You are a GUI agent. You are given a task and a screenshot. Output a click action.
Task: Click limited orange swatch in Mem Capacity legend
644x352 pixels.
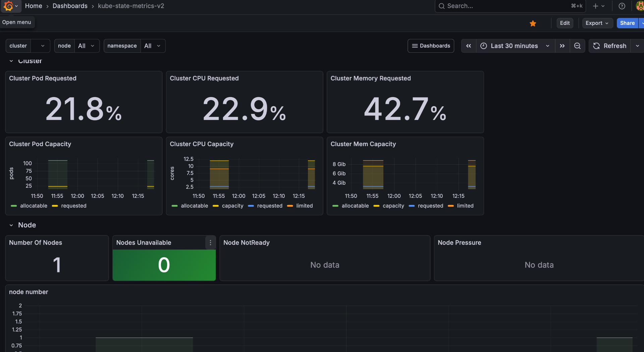point(451,206)
